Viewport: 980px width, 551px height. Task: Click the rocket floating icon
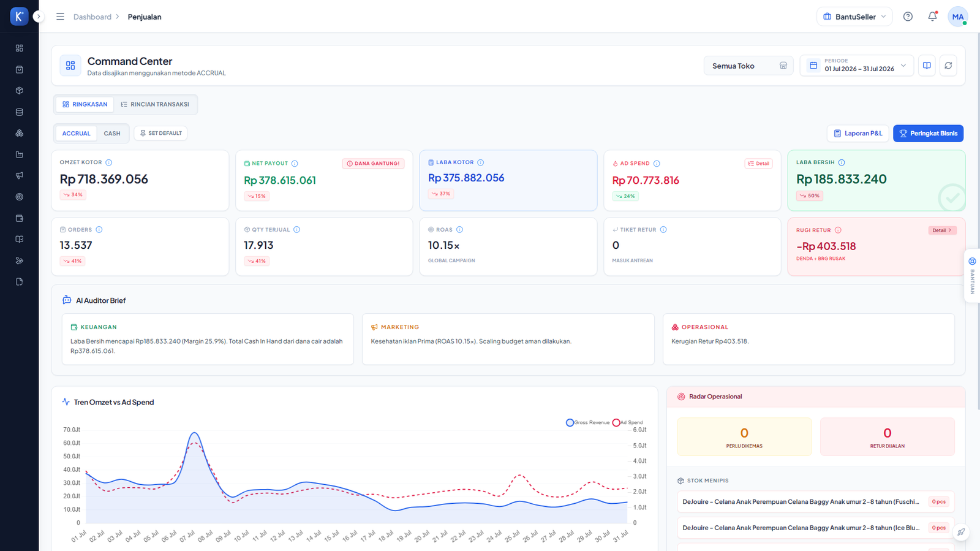(x=961, y=532)
